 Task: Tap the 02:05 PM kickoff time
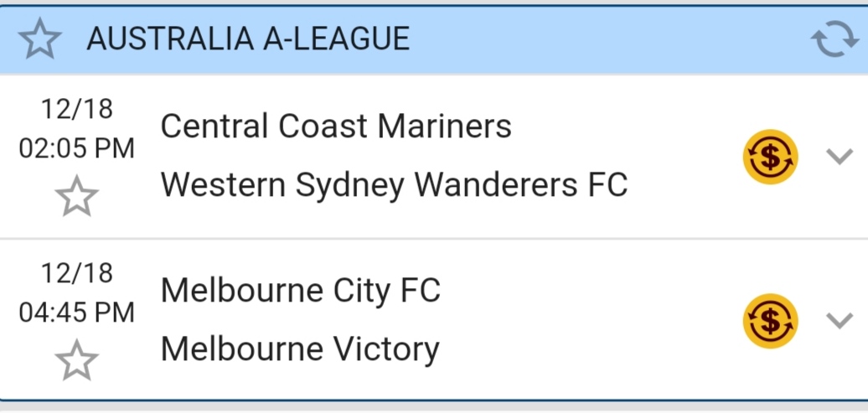[76, 149]
